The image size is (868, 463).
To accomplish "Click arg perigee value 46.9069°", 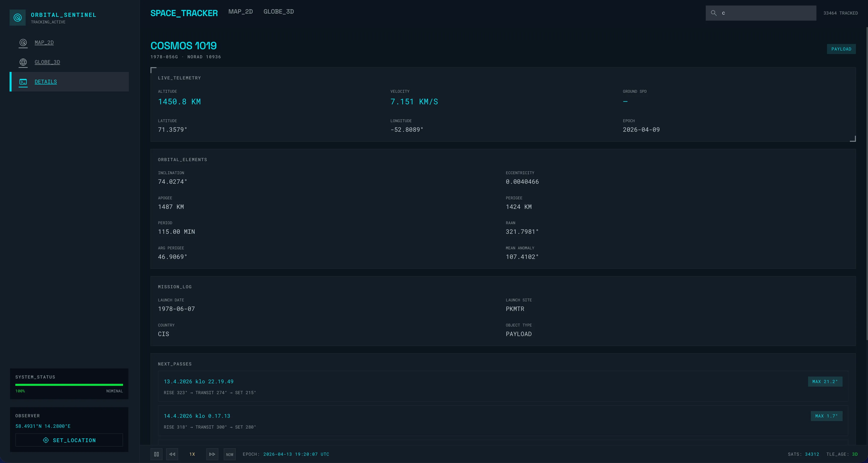I will pos(173,257).
